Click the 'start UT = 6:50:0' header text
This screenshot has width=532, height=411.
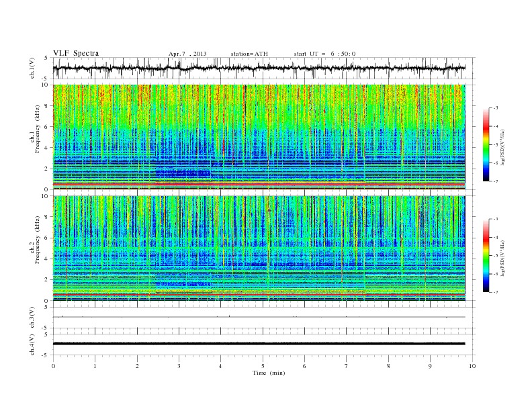[324, 54]
